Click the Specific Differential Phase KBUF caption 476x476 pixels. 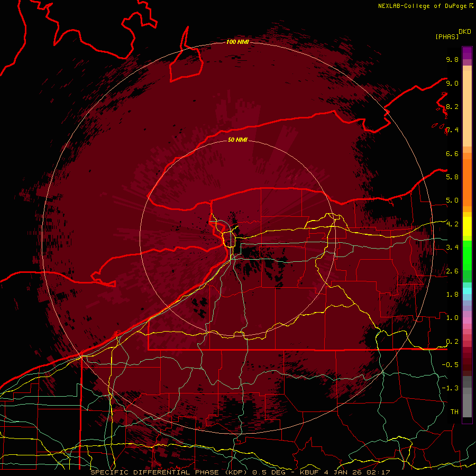pos(240,472)
